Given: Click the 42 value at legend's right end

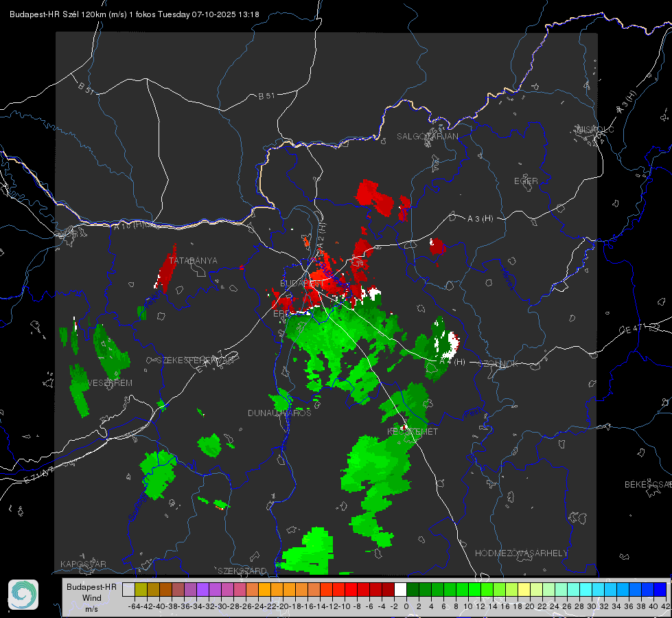Looking at the screenshot, I should [665, 606].
